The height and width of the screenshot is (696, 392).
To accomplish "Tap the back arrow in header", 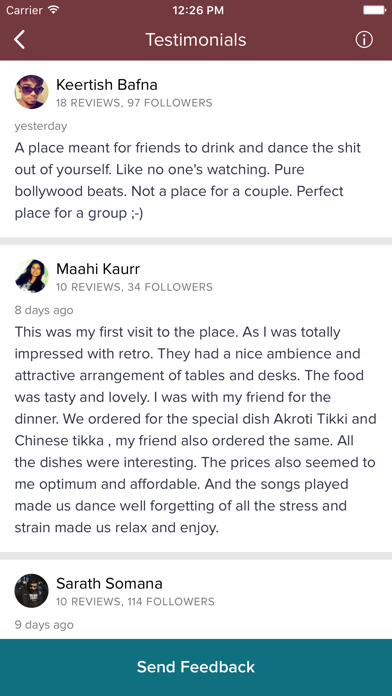I will (x=19, y=40).
